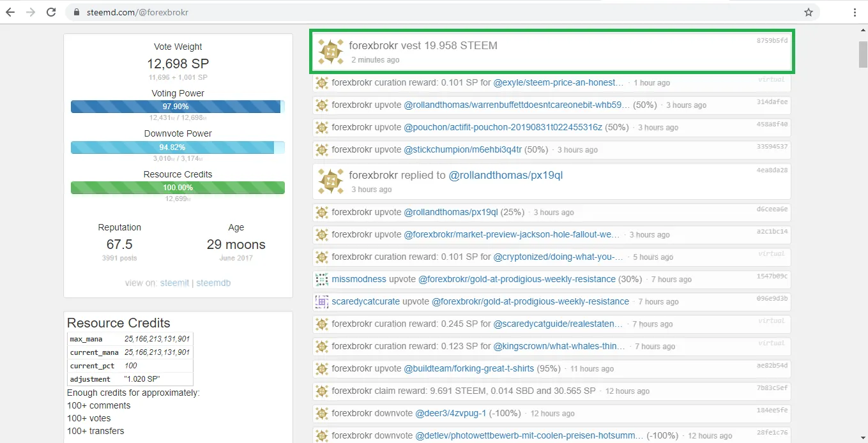Open the @stickchumpion/m6ehbi3q4tr link
This screenshot has height=443, width=868.
click(x=463, y=149)
